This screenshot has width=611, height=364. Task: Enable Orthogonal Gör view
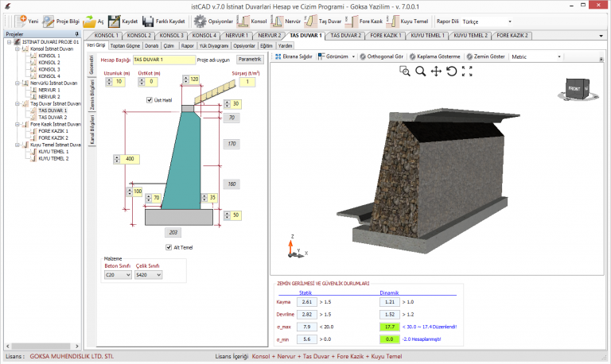381,56
